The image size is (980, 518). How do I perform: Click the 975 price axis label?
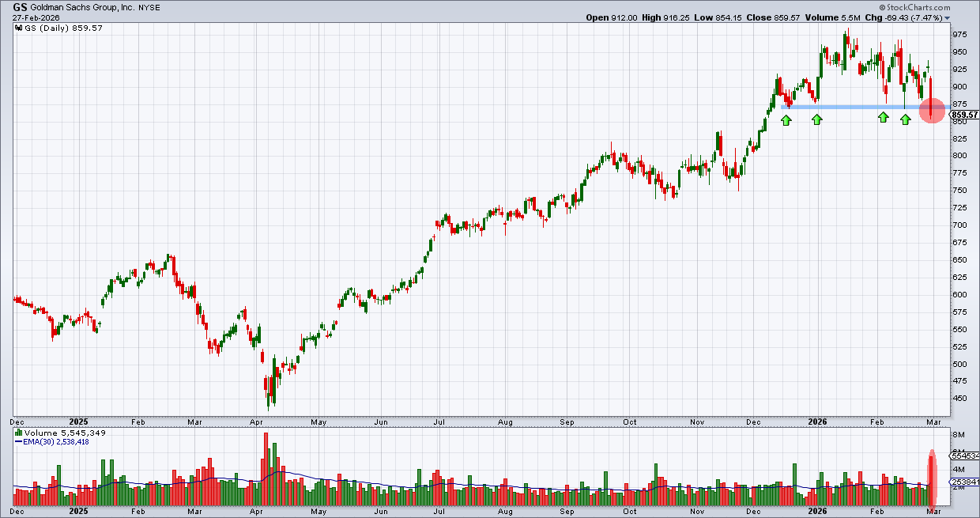click(961, 35)
